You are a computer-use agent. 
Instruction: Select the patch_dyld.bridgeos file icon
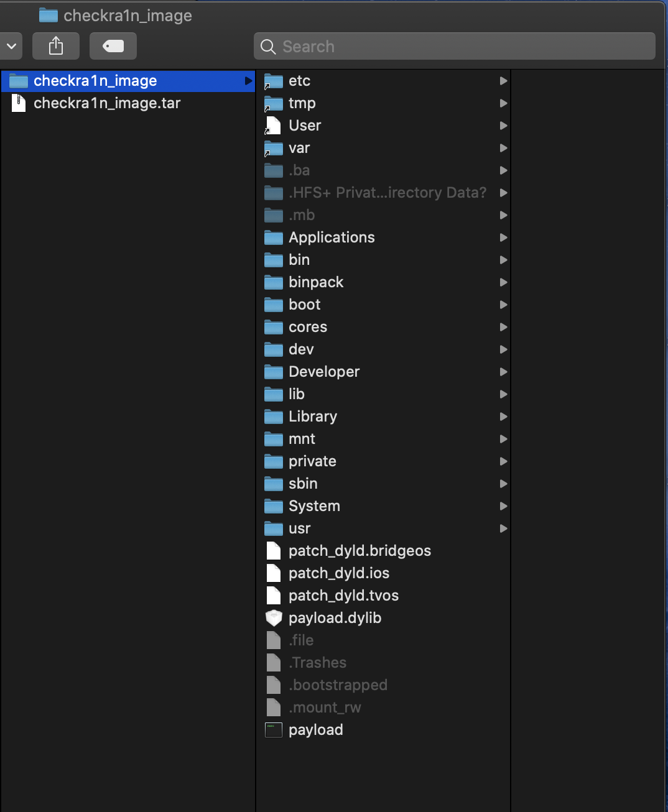pos(274,551)
